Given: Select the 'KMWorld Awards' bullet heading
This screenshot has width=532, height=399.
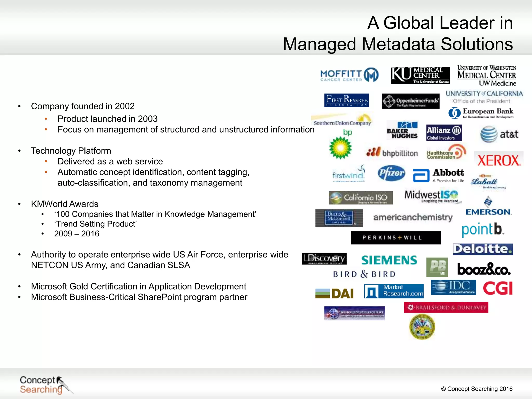Looking at the screenshot, I should pyautogui.click(x=64, y=204).
